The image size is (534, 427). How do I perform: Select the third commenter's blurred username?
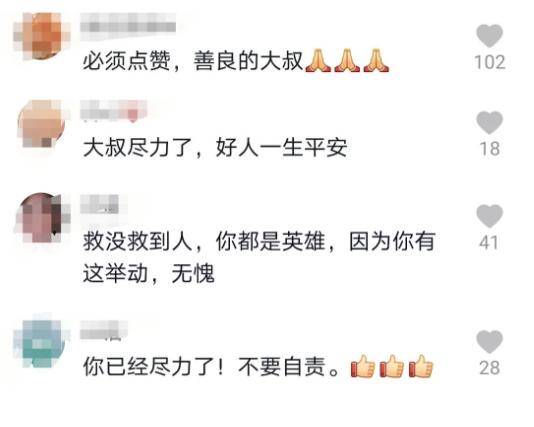[x=100, y=204]
